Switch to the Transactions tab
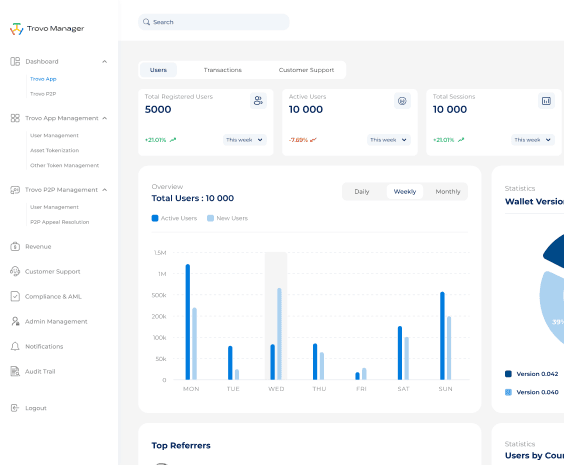Image resolution: width=564 pixels, height=465 pixels. point(223,70)
